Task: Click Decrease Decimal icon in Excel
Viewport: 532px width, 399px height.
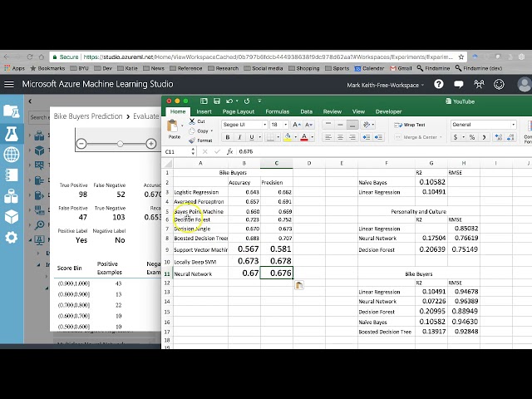Action: pos(510,137)
